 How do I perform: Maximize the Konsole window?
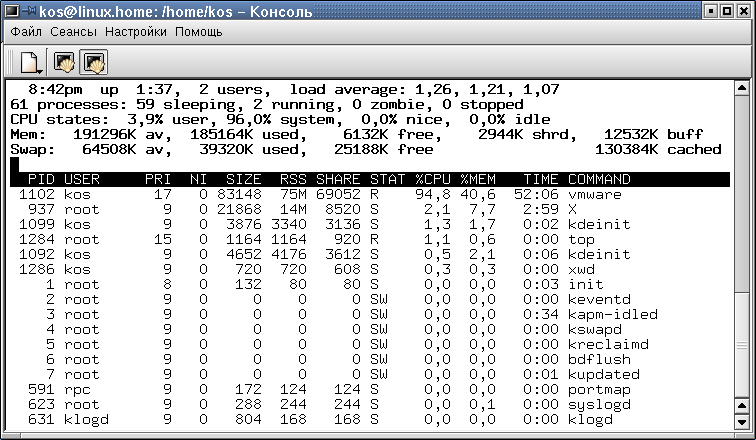click(726, 11)
